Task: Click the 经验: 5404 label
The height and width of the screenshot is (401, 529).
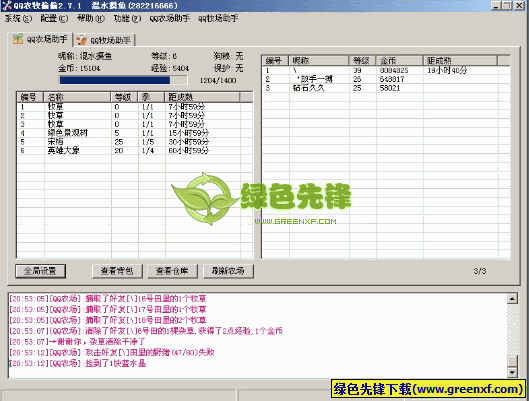Action: 170,68
